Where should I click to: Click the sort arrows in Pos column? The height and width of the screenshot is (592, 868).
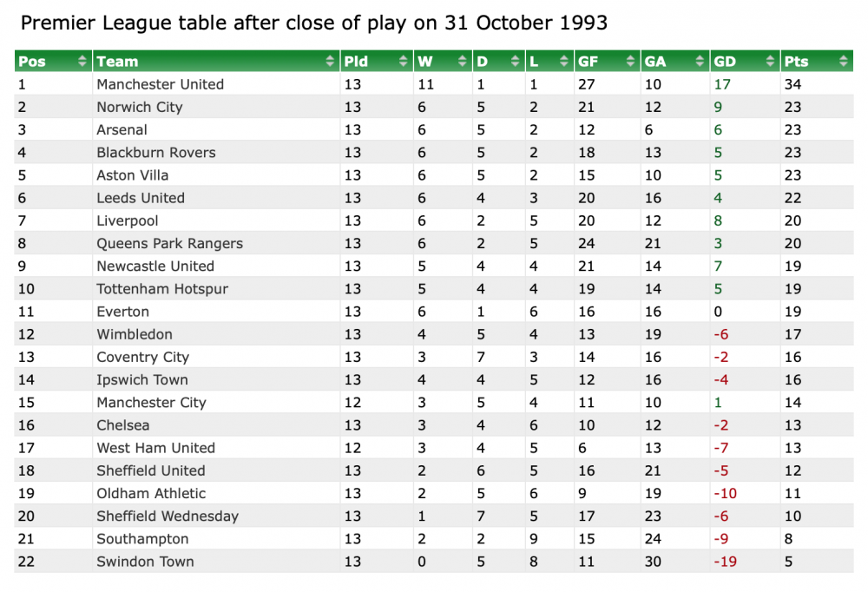pos(82,62)
